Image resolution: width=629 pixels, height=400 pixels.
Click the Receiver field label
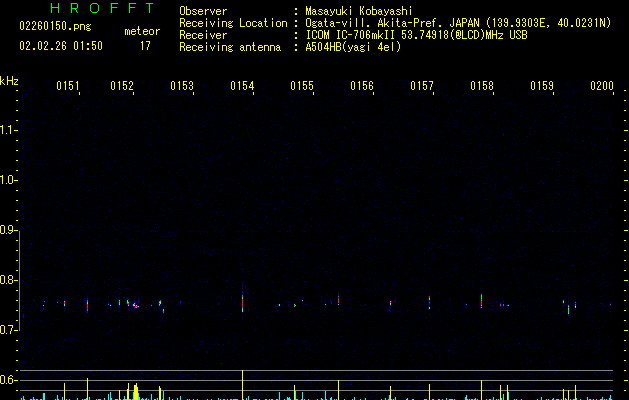click(x=203, y=35)
